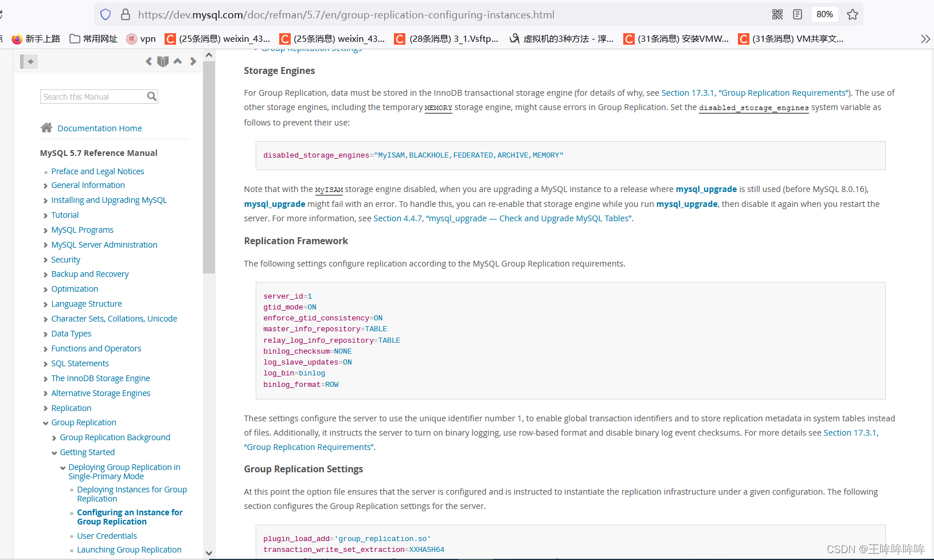The height and width of the screenshot is (560, 934).
Task: Click the Documentation Home house icon
Action: coord(46,128)
